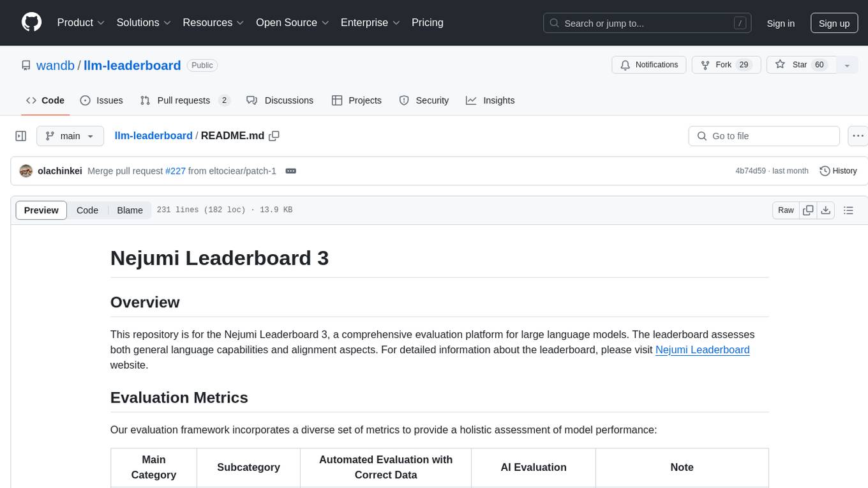Open the star lists dropdown arrow
Image resolution: width=868 pixels, height=488 pixels.
click(x=847, y=65)
